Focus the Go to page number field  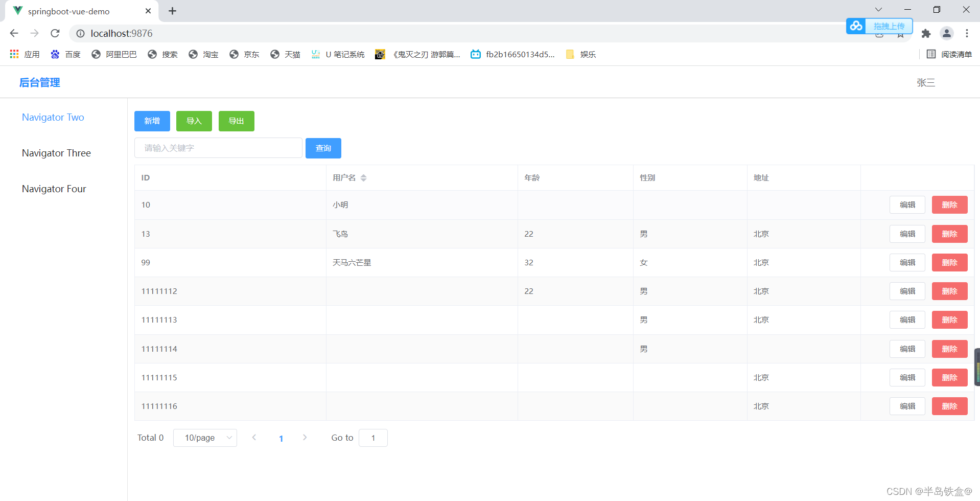373,438
